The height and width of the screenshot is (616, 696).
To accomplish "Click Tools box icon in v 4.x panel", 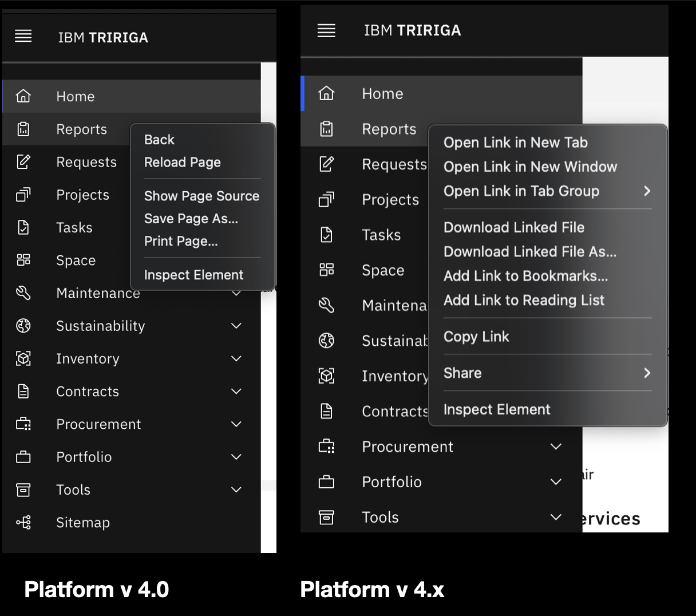I will (326, 517).
